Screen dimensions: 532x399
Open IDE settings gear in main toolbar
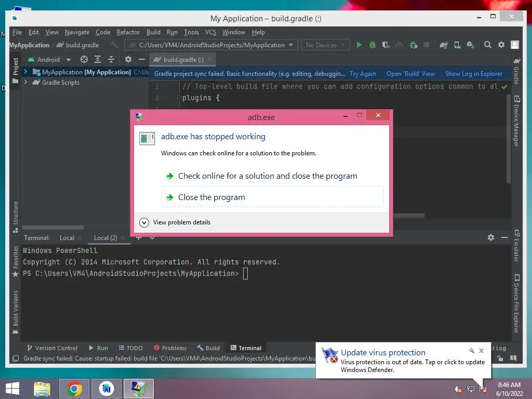point(501,45)
